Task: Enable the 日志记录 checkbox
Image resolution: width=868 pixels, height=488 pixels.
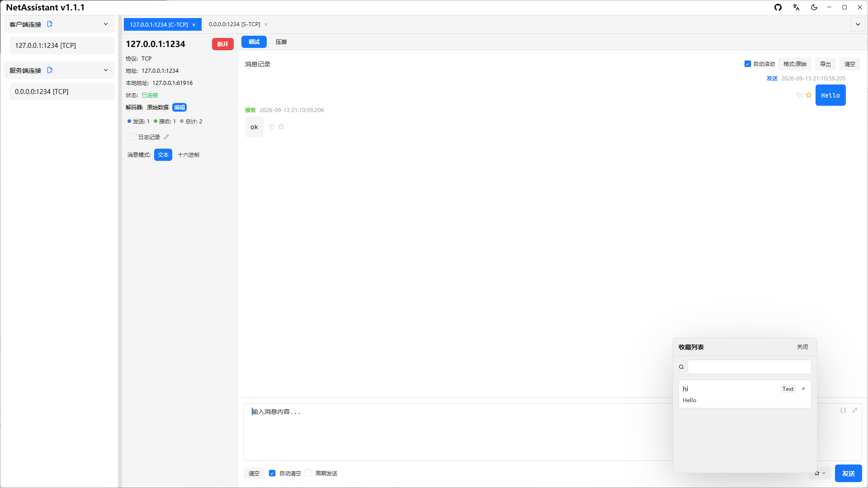Action: coord(131,137)
